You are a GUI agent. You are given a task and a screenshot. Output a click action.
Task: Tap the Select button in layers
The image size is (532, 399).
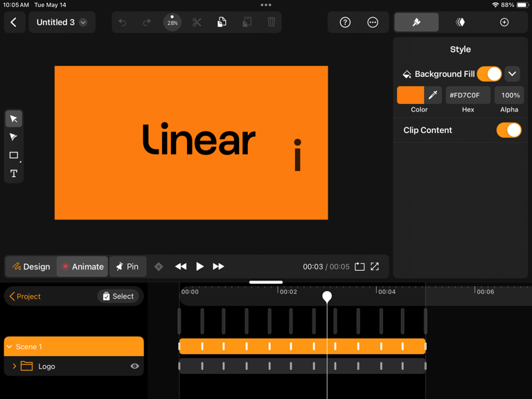118,296
